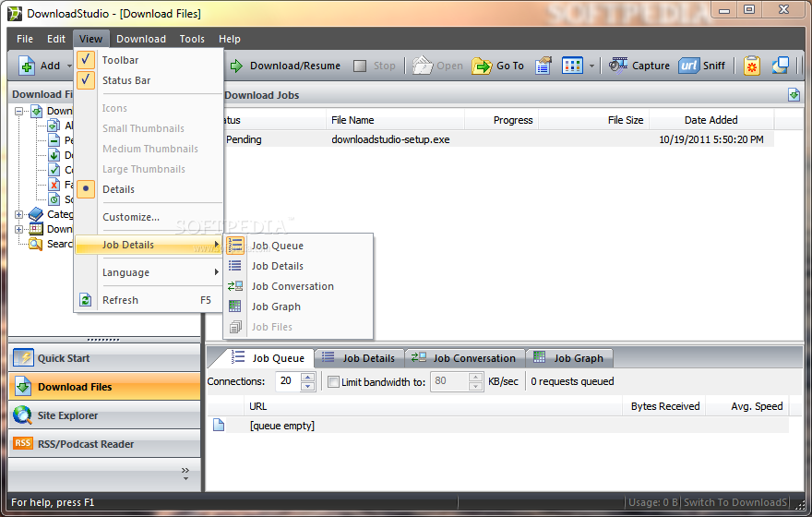Open the view mode dropdown arrow
The width and height of the screenshot is (812, 517).
591,66
